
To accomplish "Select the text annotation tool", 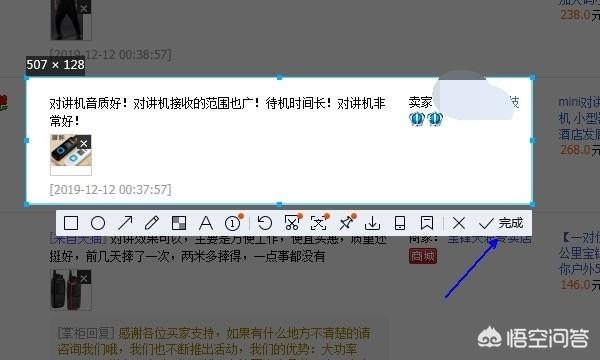I will pos(206,223).
